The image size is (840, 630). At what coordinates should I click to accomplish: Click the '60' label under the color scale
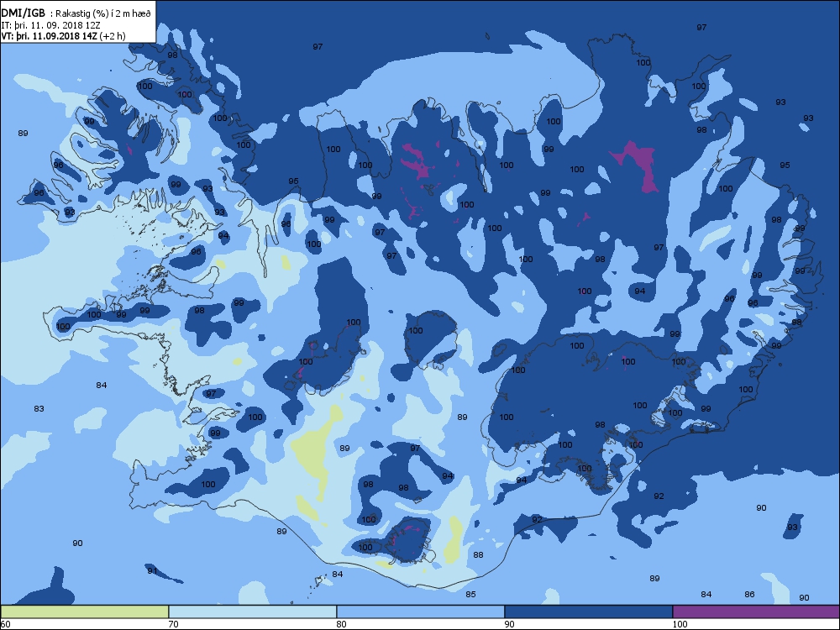[x=5, y=624]
